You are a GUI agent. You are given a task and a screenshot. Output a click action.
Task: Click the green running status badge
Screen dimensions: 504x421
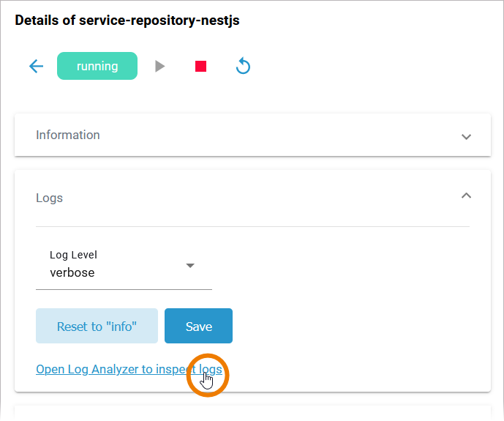[97, 66]
